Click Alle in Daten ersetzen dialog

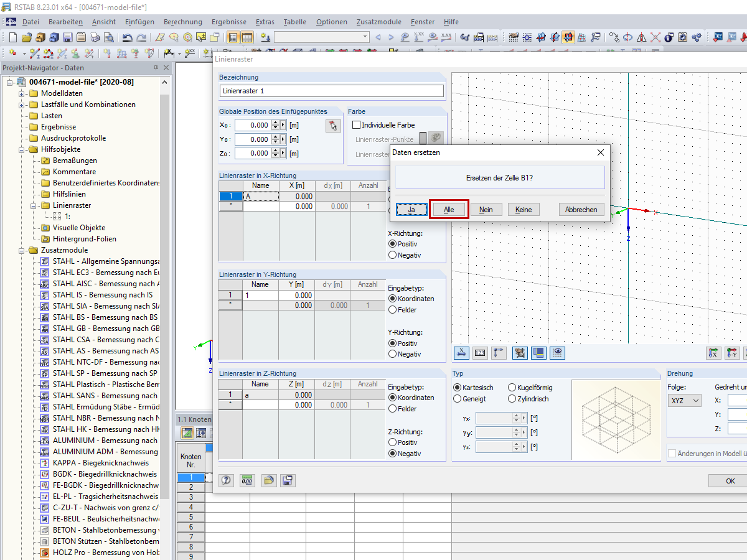pyautogui.click(x=449, y=210)
